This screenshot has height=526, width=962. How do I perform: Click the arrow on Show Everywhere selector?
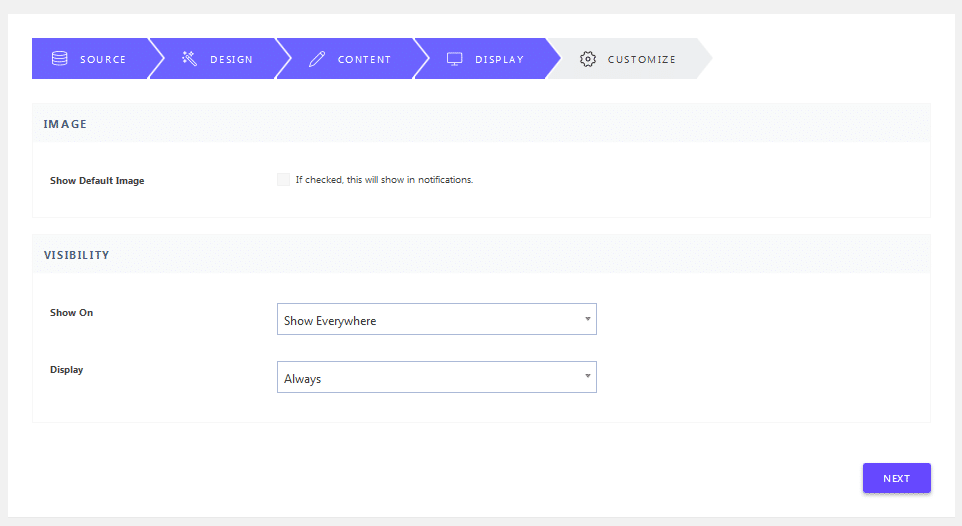(x=587, y=319)
